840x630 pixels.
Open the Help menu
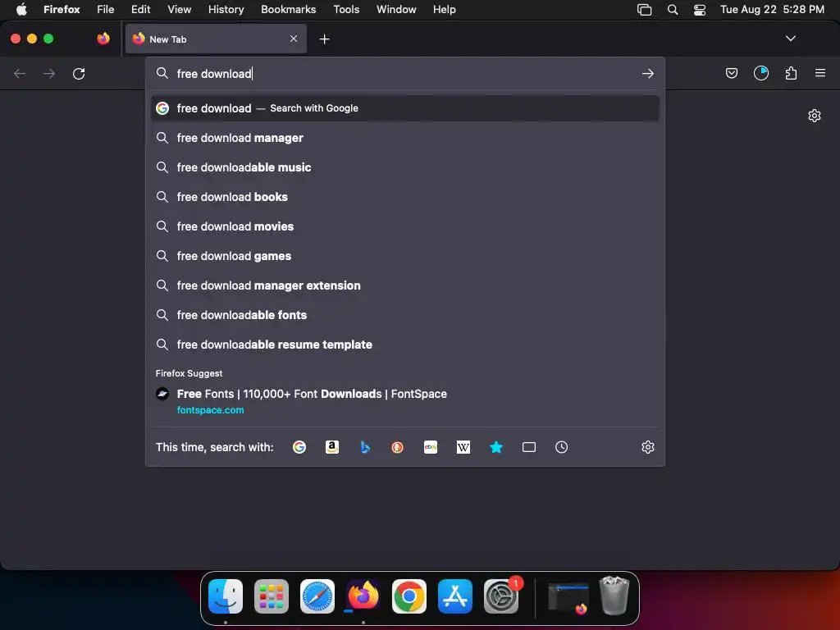444,9
